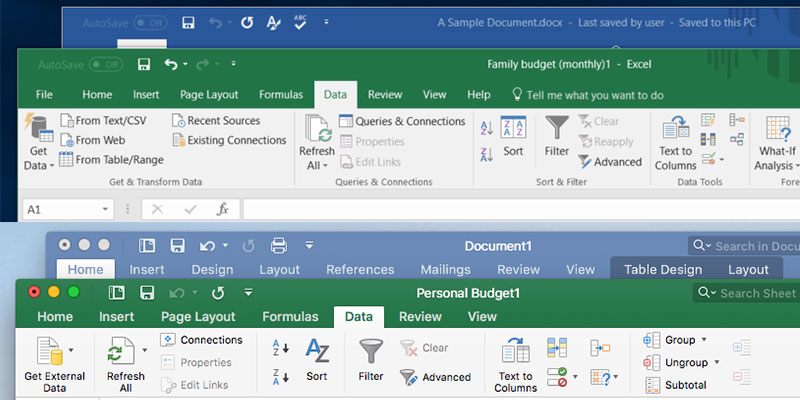Switch to Table Design tab in Document1

tap(662, 270)
